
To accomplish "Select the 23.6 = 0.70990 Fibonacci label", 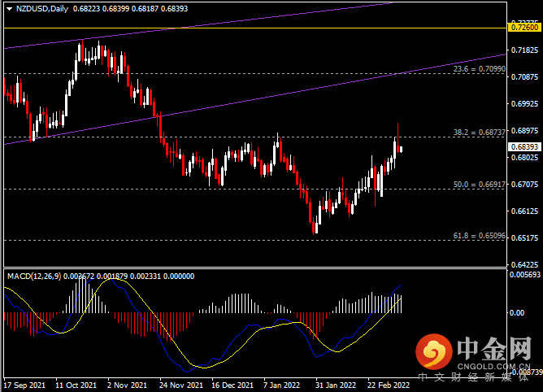I will point(479,70).
